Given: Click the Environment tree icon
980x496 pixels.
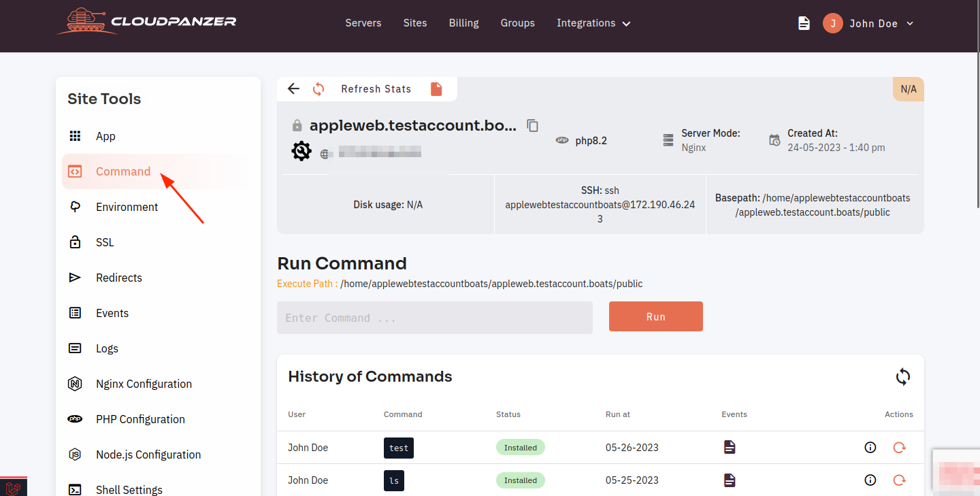Looking at the screenshot, I should point(76,207).
